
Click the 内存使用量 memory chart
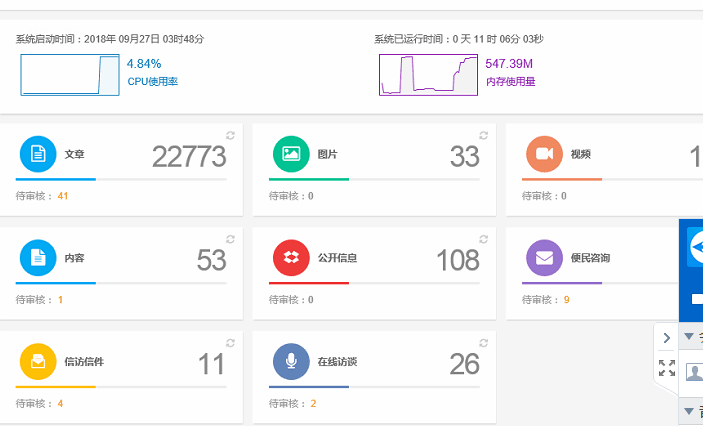428,74
